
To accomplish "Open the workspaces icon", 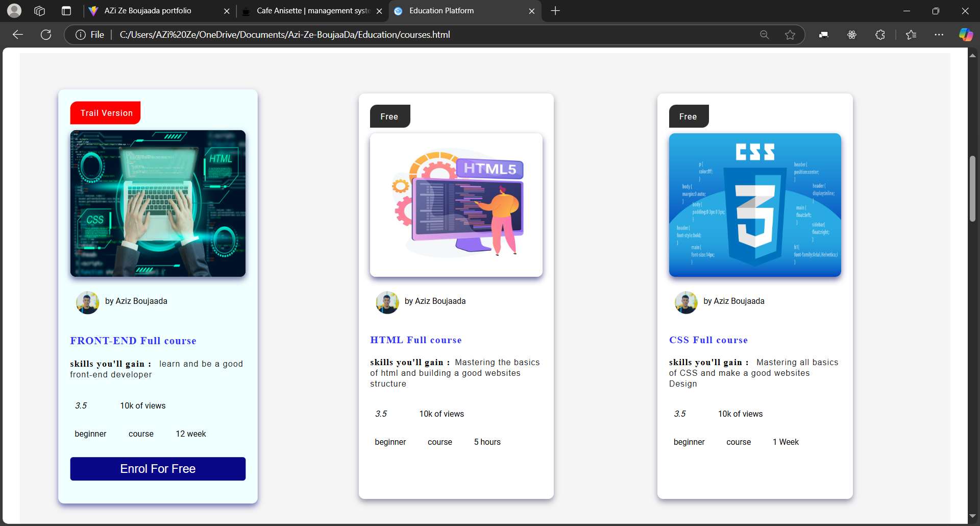I will pos(40,11).
